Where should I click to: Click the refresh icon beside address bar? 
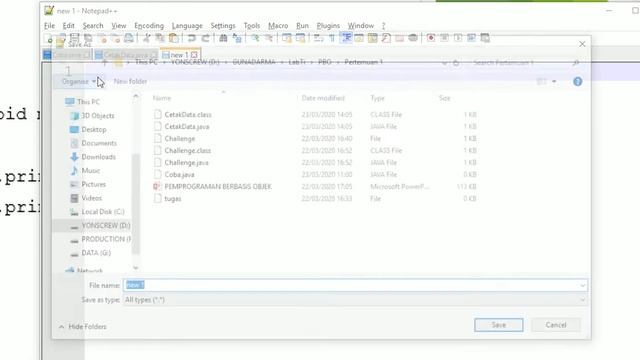[456, 63]
